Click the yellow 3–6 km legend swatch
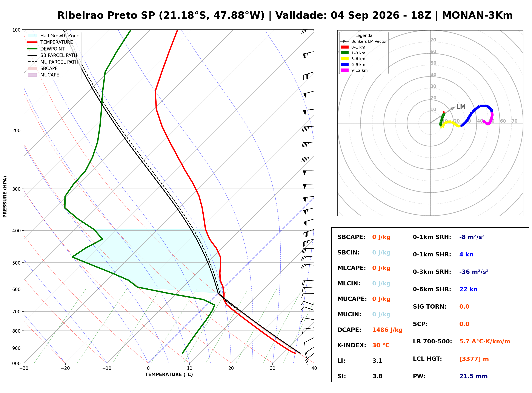Viewport: 532px width, 393px height. pyautogui.click(x=344, y=59)
